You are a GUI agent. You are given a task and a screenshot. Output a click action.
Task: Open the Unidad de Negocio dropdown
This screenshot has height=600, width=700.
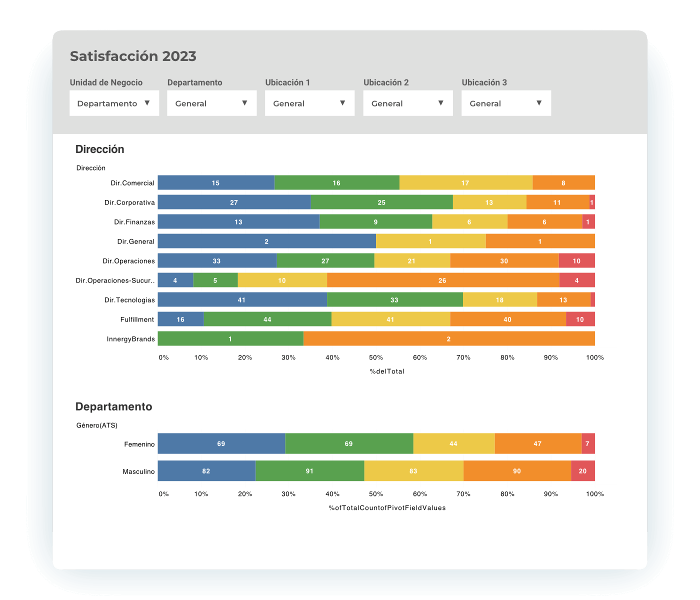[114, 103]
